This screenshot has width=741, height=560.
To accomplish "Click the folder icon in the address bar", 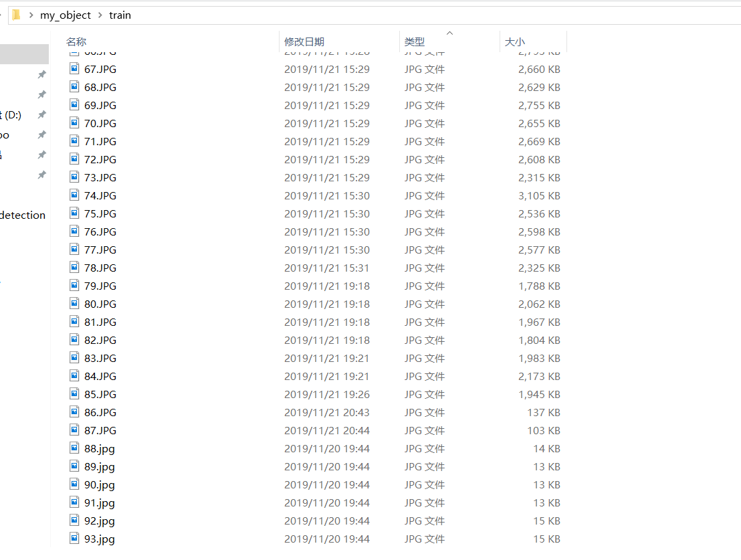I will [x=16, y=15].
